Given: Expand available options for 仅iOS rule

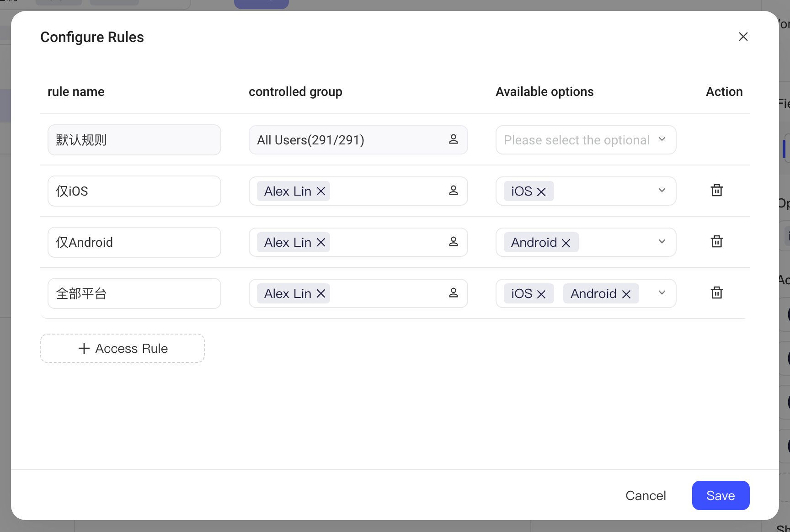Looking at the screenshot, I should (x=662, y=191).
